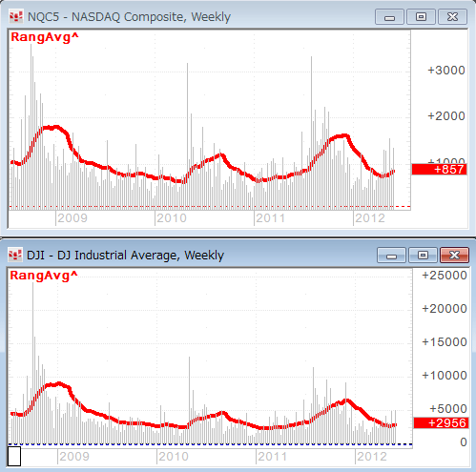The width and height of the screenshot is (476, 472).
Task: Click +10000 on DJI price scale
Action: point(445,376)
